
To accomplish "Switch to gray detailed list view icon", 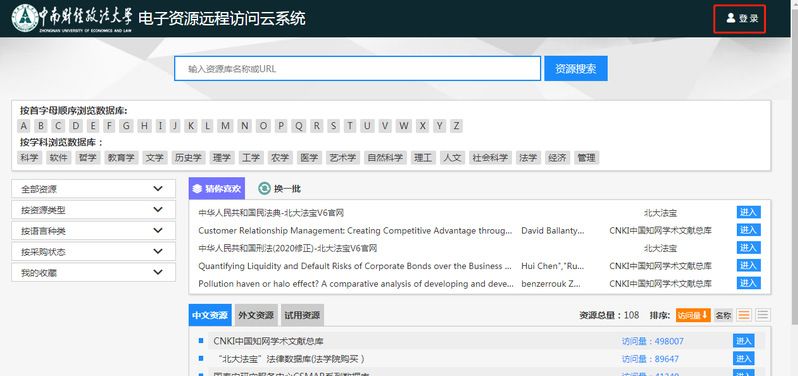I will click(x=762, y=315).
